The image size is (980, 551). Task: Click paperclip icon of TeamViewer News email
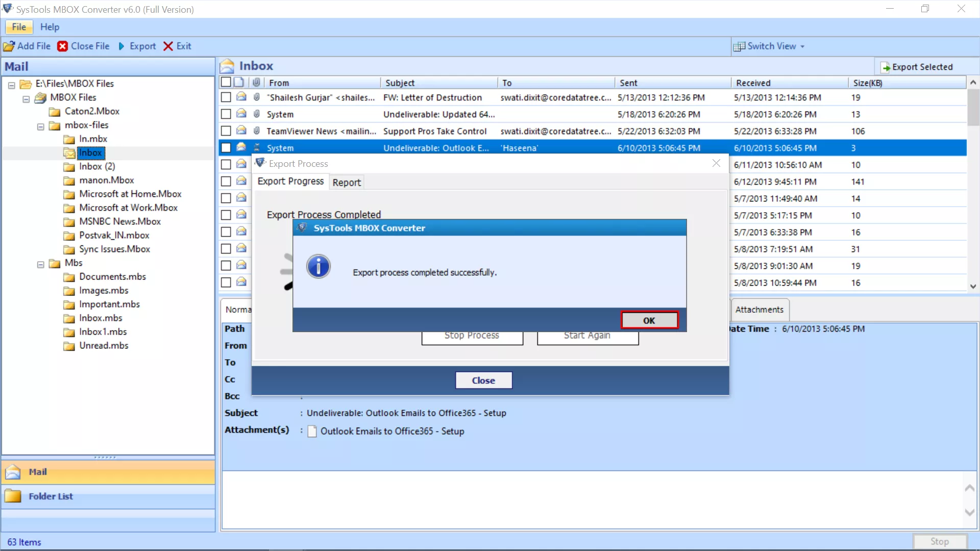(x=256, y=131)
